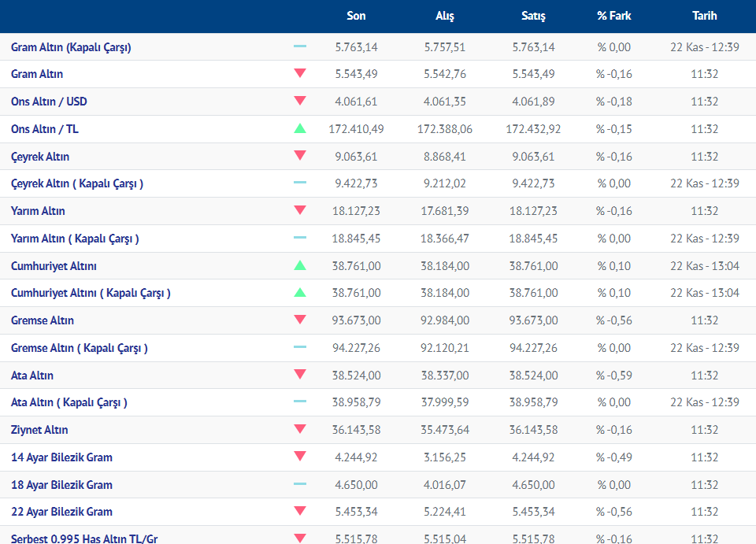Open the Yarım Altın ( Kapalı Çarşı ) link
The height and width of the screenshot is (544, 756).
point(75,239)
